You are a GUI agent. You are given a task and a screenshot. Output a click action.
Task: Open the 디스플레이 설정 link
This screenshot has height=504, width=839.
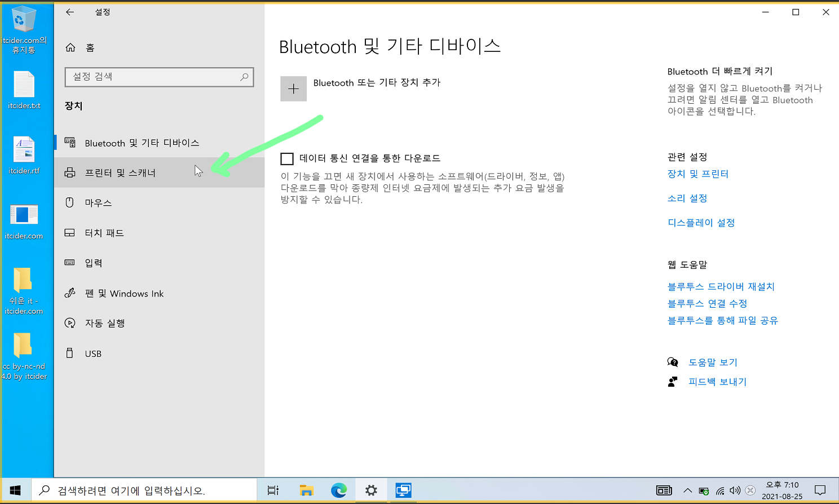(x=701, y=223)
